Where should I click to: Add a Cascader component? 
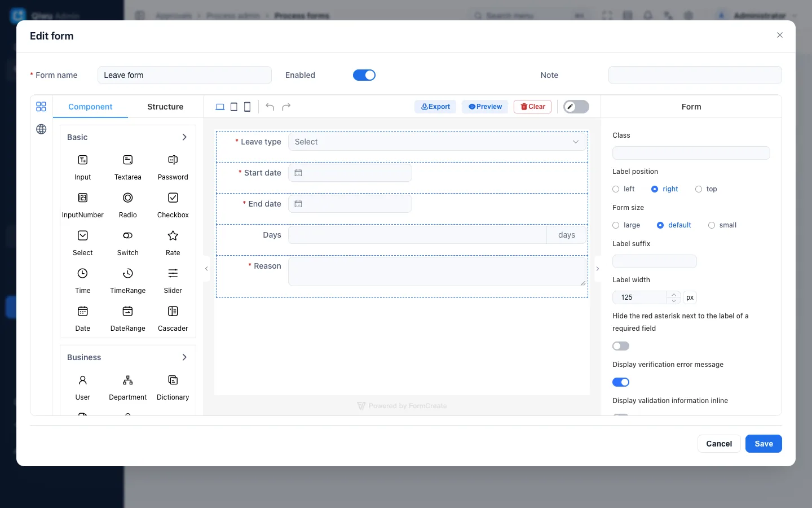173,318
